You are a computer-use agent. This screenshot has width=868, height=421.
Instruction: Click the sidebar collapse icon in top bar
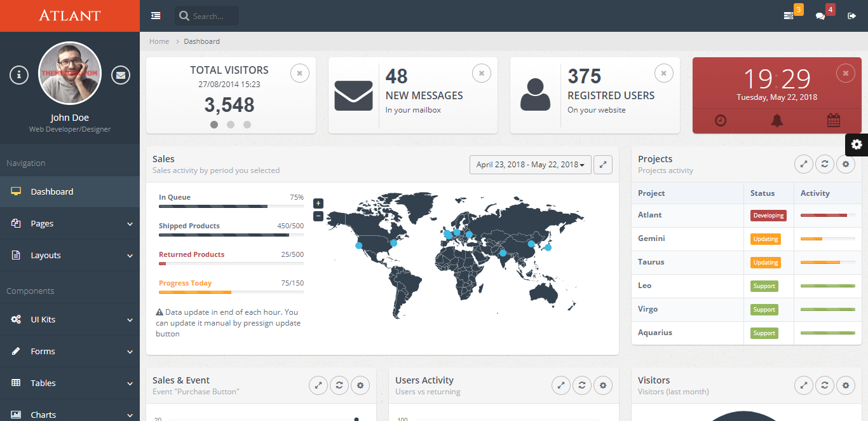(156, 16)
